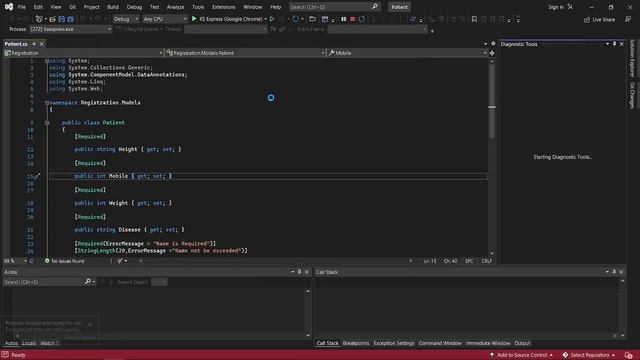
Task: Save Patient.cs with the Save icon
Action: [62, 19]
